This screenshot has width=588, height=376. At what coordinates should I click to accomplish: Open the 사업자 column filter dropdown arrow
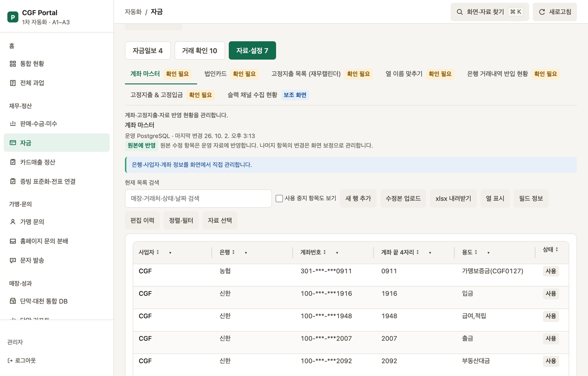[x=170, y=253]
